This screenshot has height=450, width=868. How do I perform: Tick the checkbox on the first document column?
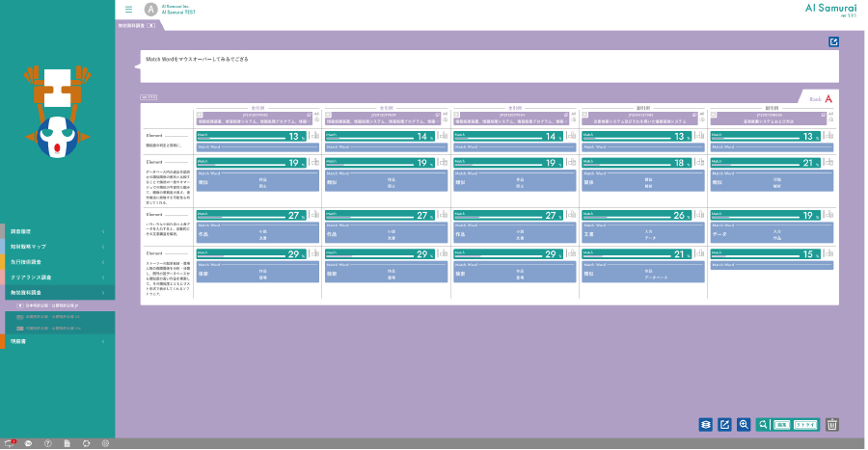click(200, 114)
